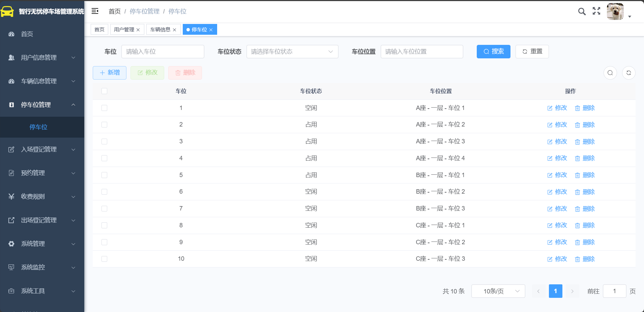Click the yellow car logo icon

(7, 11)
